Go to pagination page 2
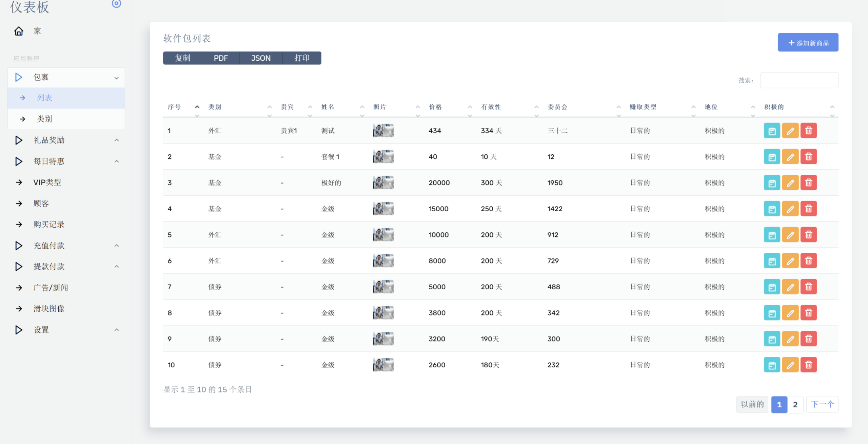The width and height of the screenshot is (868, 444). point(795,404)
